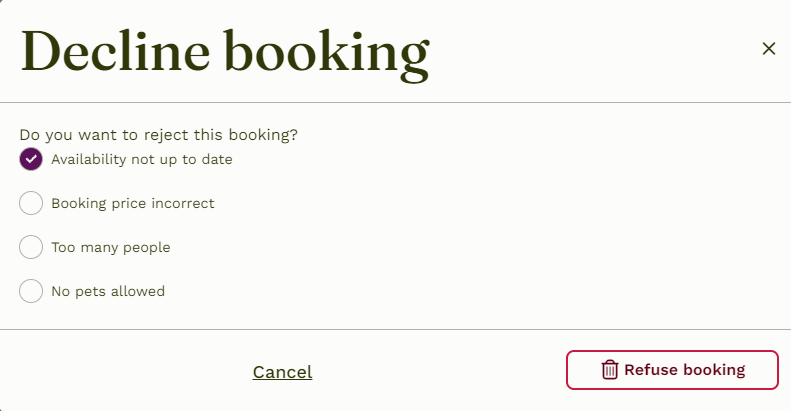Viewport: 791px width, 411px height.
Task: Pick the 'No pets allowed' radio circle
Action: 31,291
